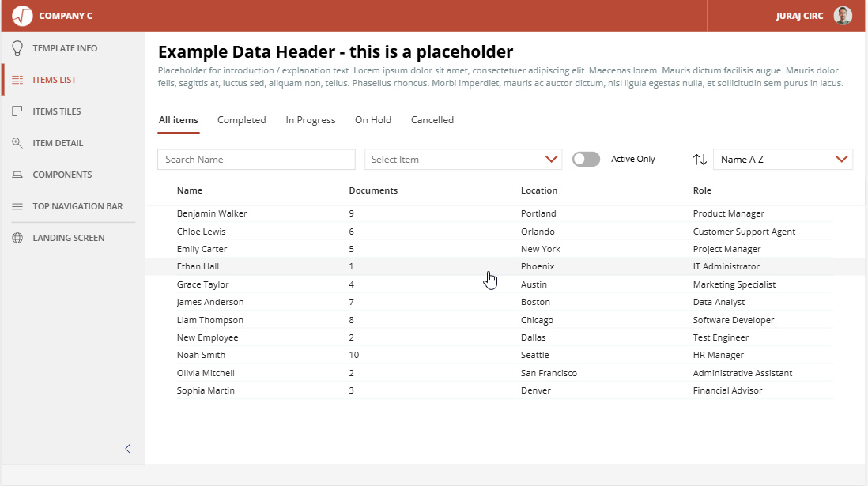The height and width of the screenshot is (486, 868).
Task: Click the Company C logo icon
Action: tap(22, 16)
